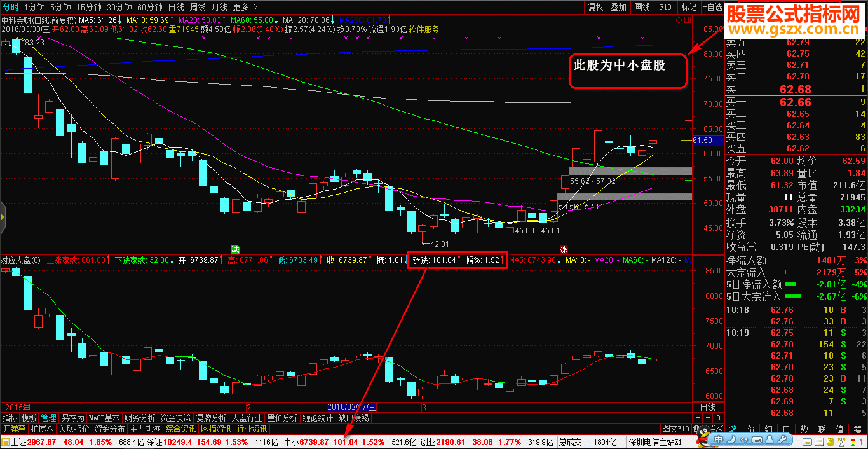Select the 5分钟 period
The image size is (868, 449).
tap(60, 7)
